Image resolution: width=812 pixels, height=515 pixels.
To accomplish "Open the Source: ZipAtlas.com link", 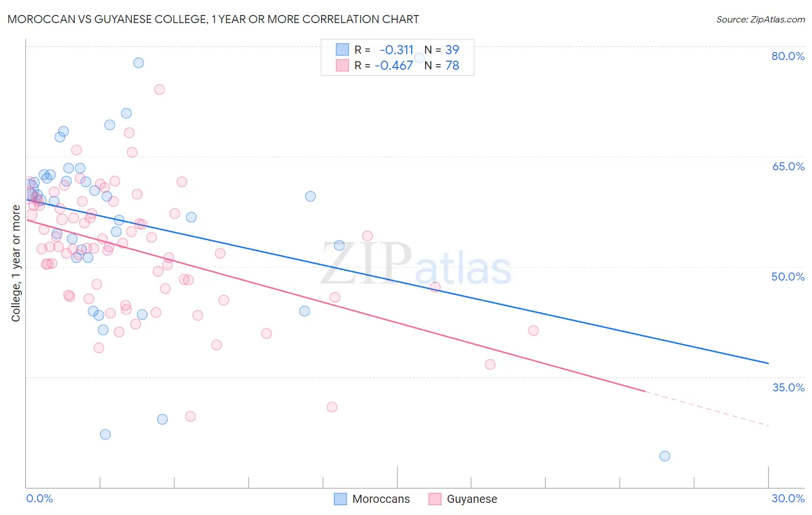I will (x=761, y=19).
